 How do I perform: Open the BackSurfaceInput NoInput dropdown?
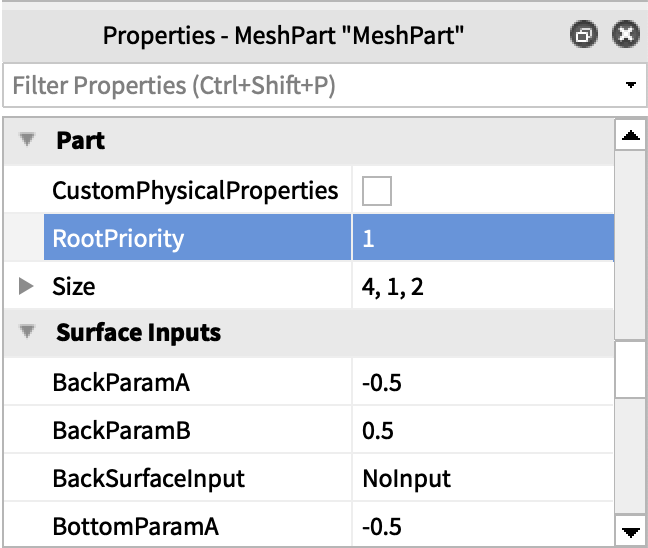tap(480, 479)
